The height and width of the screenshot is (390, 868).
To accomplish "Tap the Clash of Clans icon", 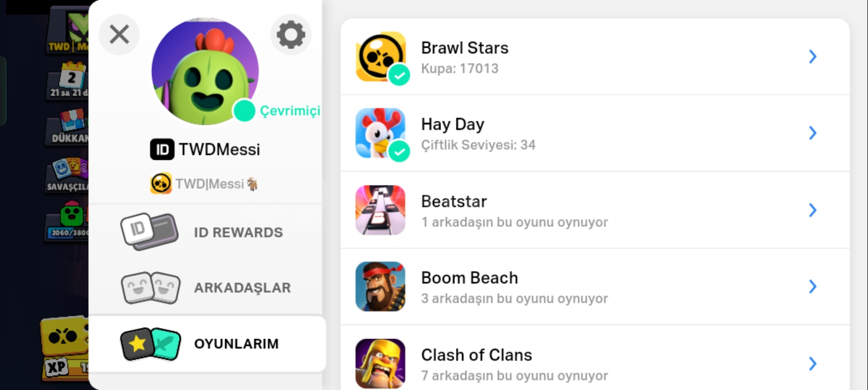I will [x=380, y=363].
